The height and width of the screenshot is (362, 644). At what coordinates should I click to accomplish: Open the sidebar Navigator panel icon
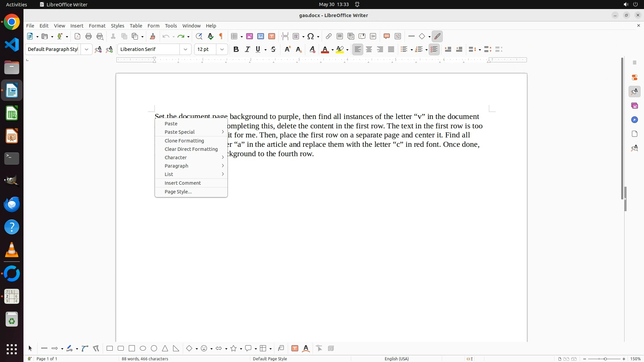(x=634, y=120)
